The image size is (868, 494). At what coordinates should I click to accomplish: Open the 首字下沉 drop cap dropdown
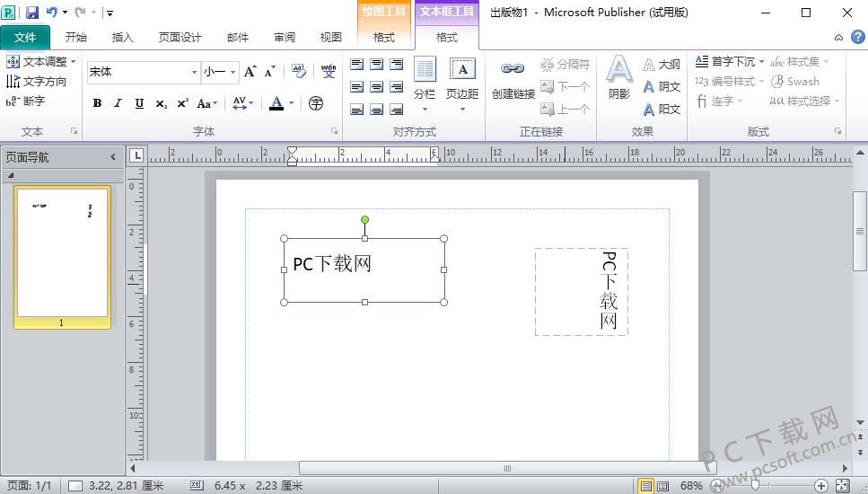pyautogui.click(x=730, y=61)
